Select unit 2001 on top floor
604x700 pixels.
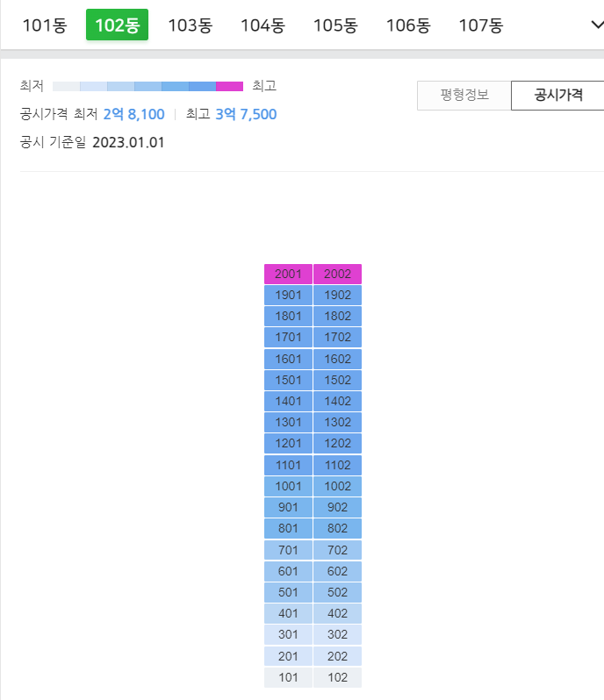pyautogui.click(x=288, y=274)
